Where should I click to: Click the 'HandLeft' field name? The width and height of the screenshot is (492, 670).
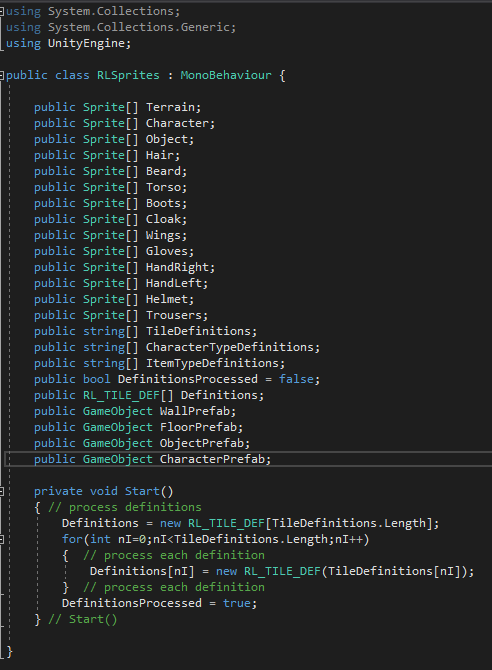pyautogui.click(x=174, y=283)
